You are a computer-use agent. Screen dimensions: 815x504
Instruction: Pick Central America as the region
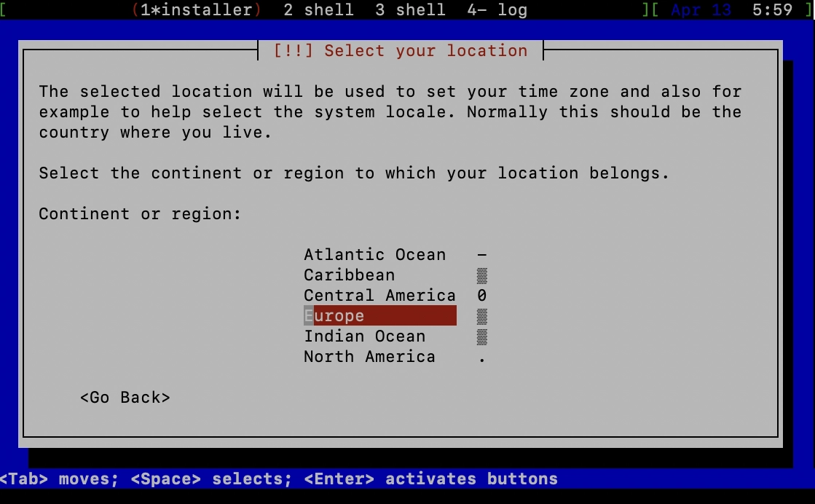coord(379,296)
